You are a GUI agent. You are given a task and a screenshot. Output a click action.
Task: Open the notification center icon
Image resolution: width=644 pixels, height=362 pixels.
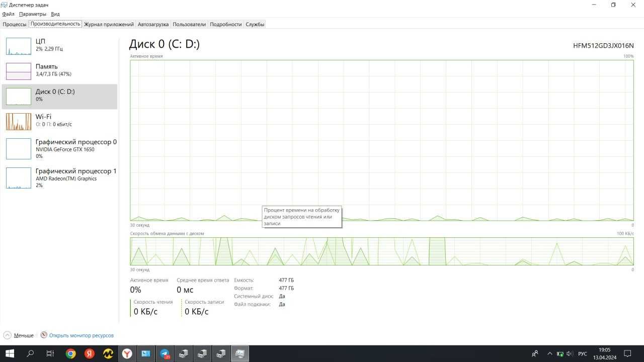627,353
